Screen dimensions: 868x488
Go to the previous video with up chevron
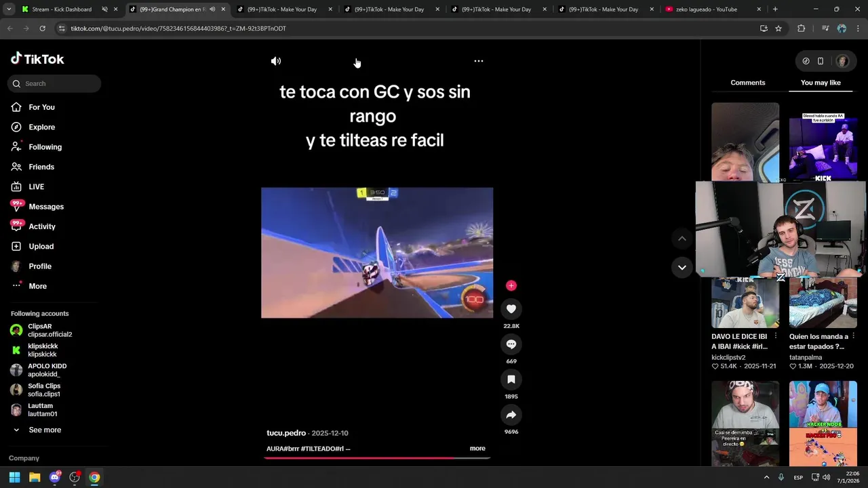tap(682, 239)
